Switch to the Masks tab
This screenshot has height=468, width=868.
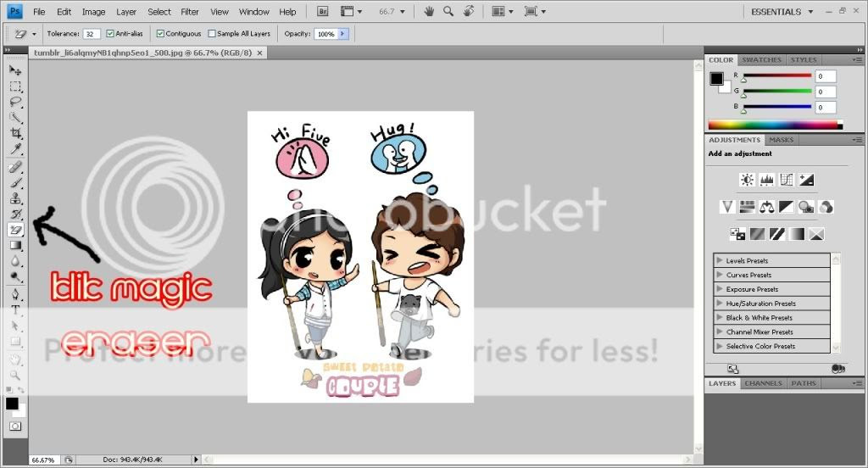point(781,140)
